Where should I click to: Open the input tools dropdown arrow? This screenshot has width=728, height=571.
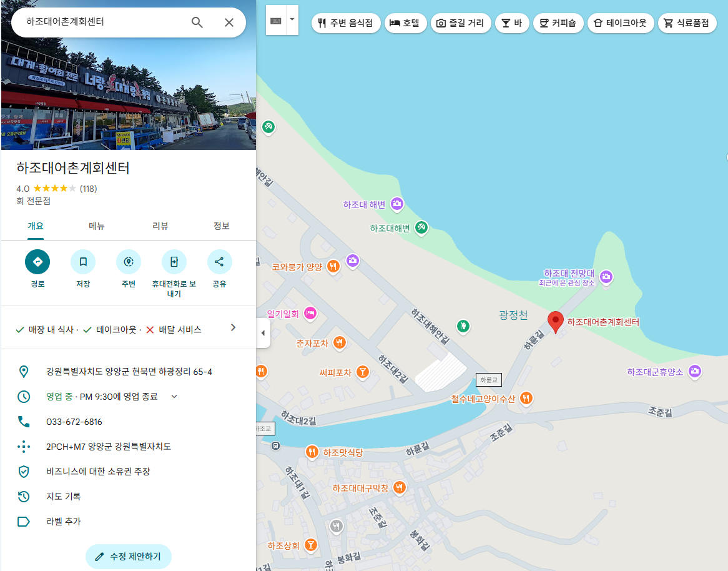[x=292, y=20]
